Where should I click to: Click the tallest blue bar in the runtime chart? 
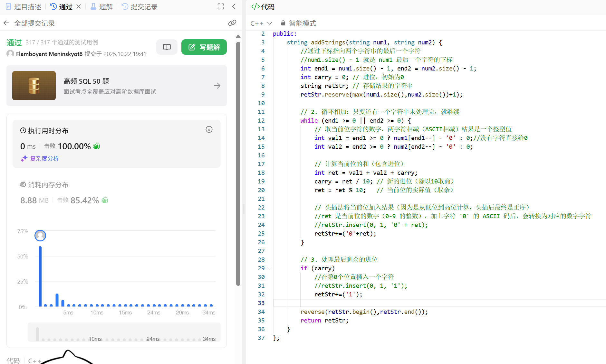click(40, 276)
